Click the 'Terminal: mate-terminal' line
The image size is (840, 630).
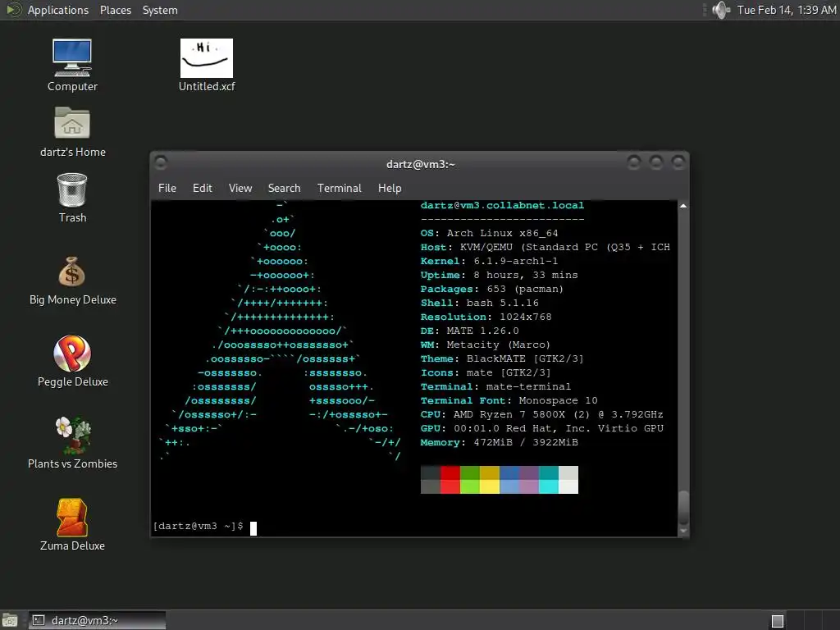(495, 386)
